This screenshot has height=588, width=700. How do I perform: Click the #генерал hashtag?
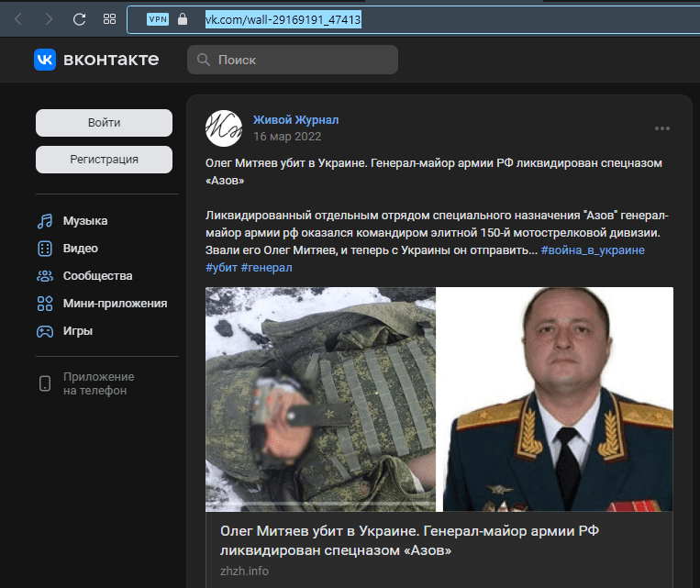click(x=267, y=268)
